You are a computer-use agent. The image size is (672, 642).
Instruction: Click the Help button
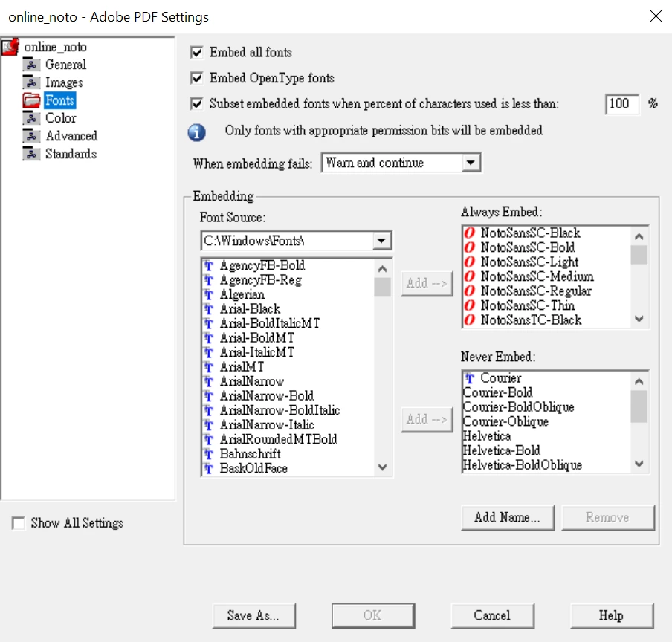point(612,616)
